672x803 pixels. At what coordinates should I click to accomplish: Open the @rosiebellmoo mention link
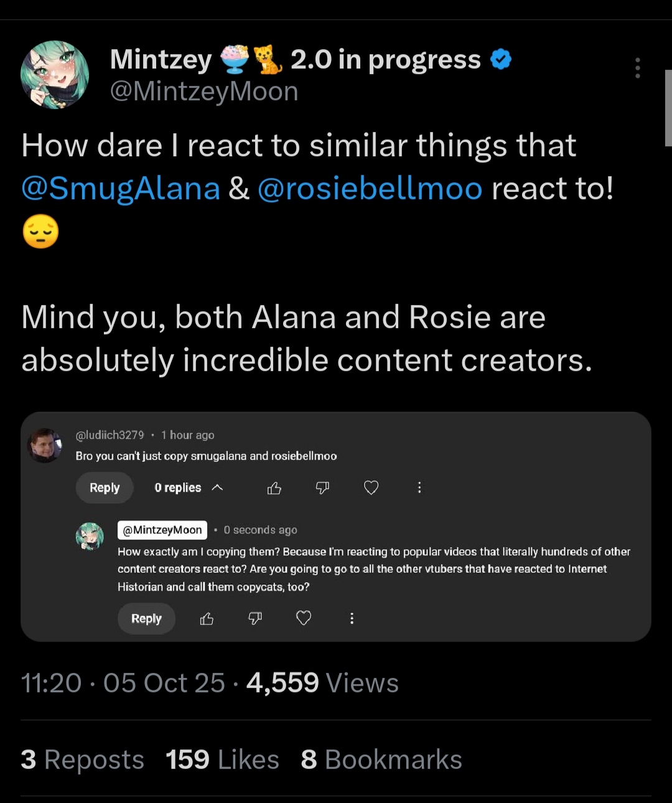(370, 189)
